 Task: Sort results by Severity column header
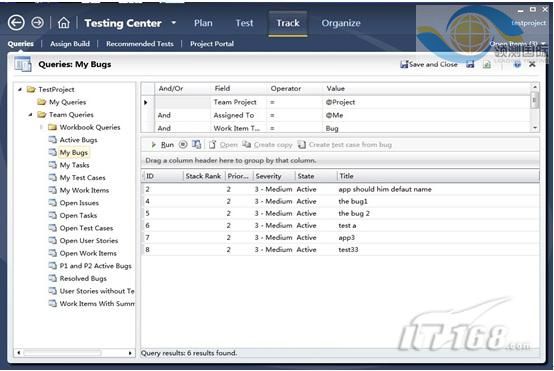click(274, 176)
